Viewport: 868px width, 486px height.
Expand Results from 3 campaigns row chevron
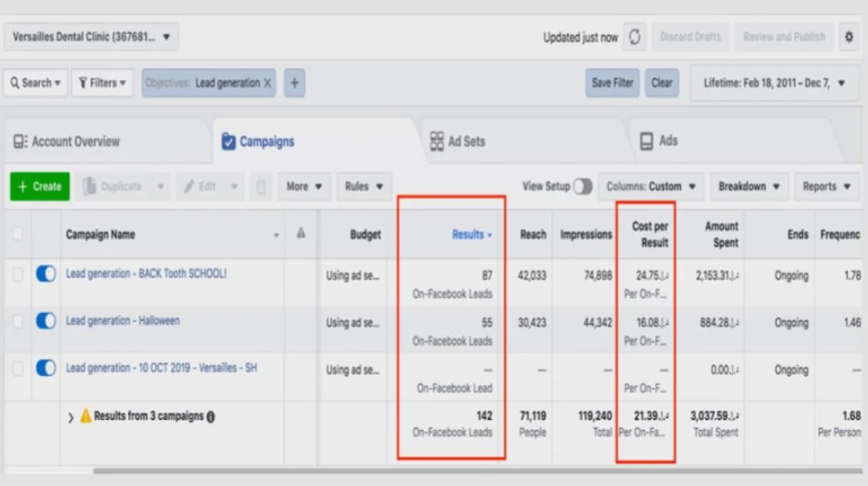pyautogui.click(x=70, y=417)
